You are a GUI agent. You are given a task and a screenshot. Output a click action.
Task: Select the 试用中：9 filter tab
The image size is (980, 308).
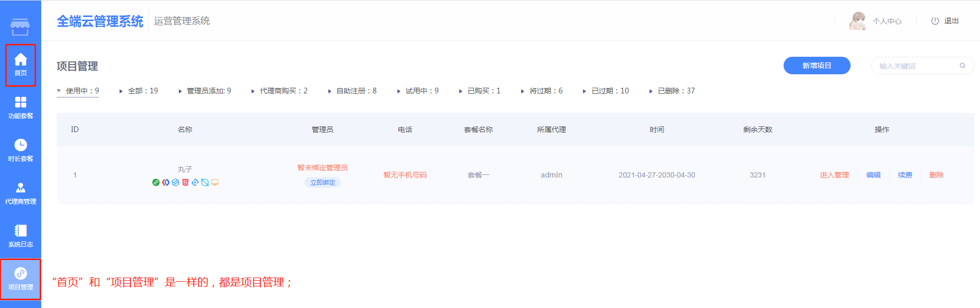[418, 91]
